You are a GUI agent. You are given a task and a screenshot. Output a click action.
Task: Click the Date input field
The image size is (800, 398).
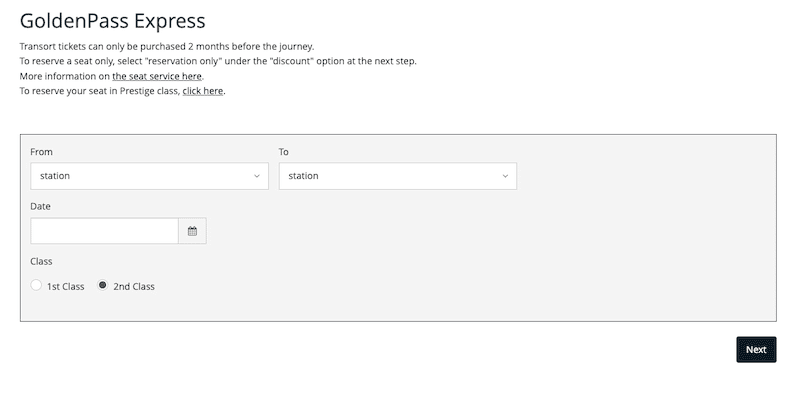tap(105, 231)
